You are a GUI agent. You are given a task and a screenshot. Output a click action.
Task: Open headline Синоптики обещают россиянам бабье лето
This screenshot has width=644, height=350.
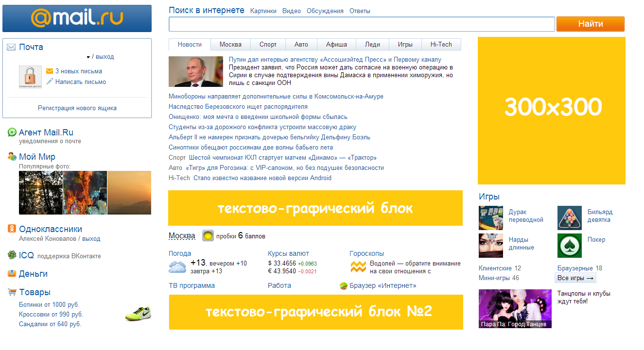coord(251,148)
